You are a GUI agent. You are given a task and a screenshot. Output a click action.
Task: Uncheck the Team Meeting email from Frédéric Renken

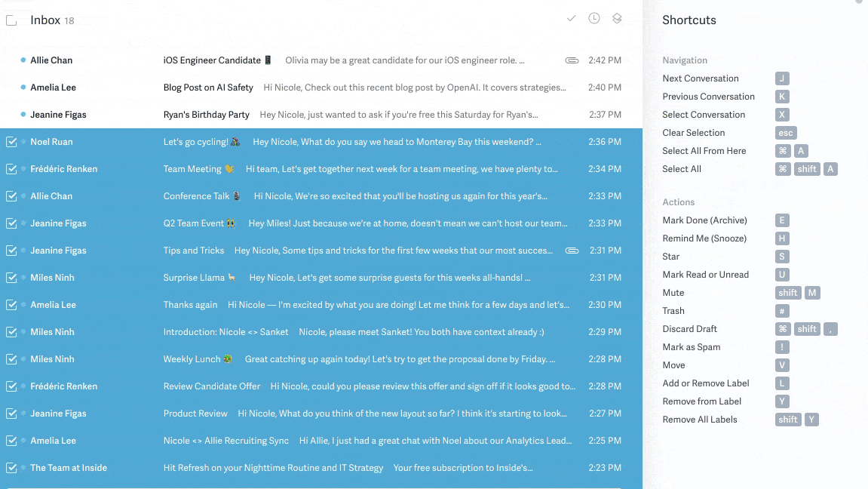click(11, 169)
